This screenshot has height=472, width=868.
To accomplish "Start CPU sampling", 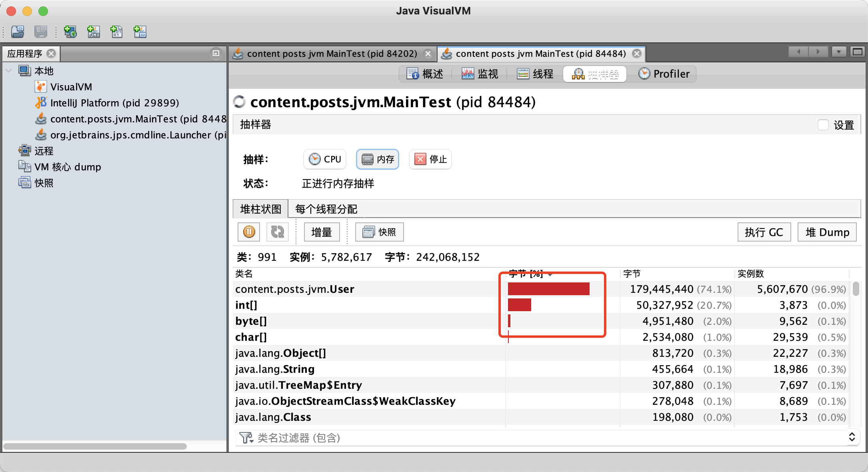I will [x=325, y=159].
